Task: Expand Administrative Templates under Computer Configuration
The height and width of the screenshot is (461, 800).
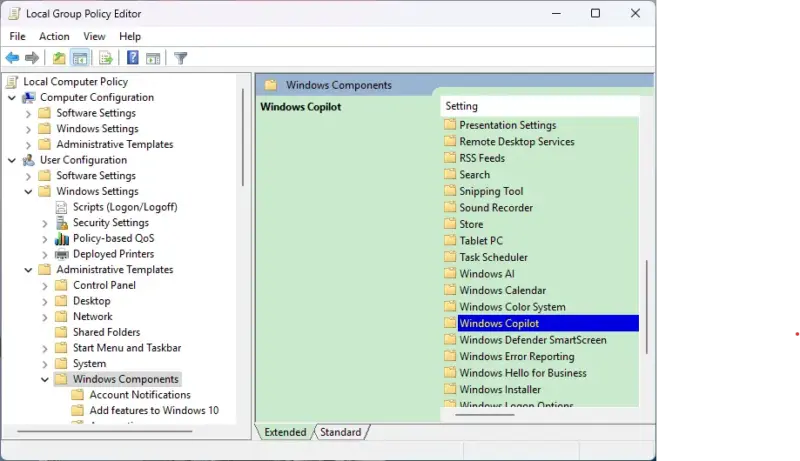Action: [29, 145]
